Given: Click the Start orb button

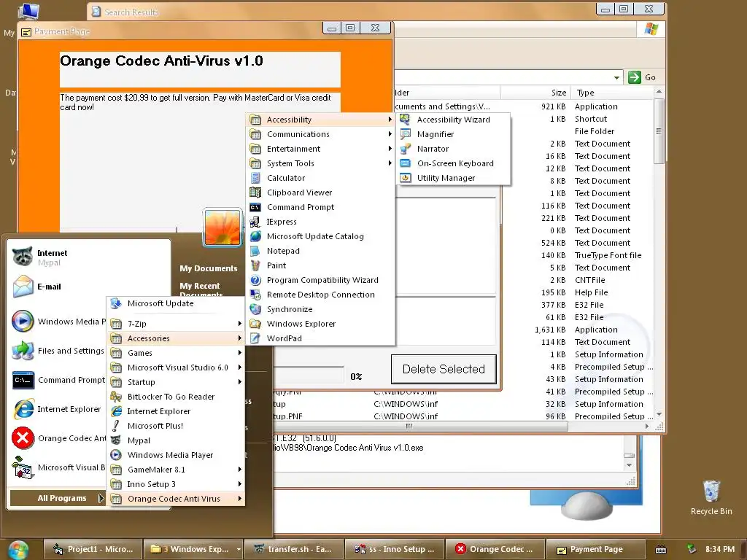Looking at the screenshot, I should 18,550.
